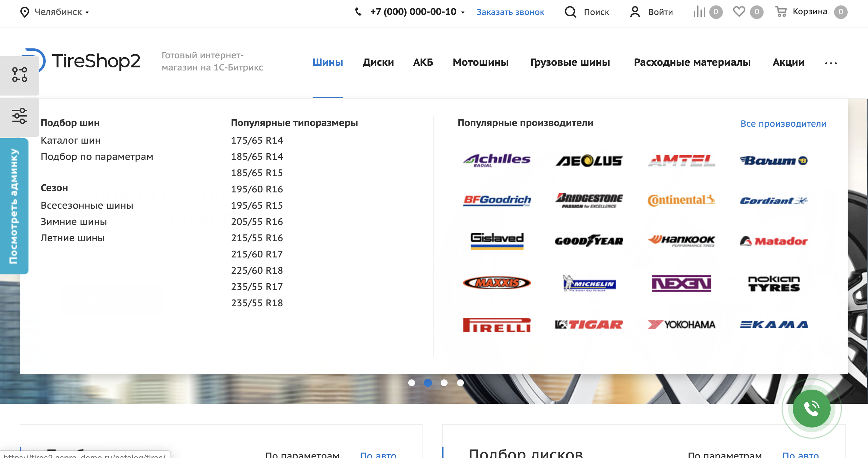Expand the phone number dropdown arrow
Screen dimensions: 868x458
(x=463, y=13)
